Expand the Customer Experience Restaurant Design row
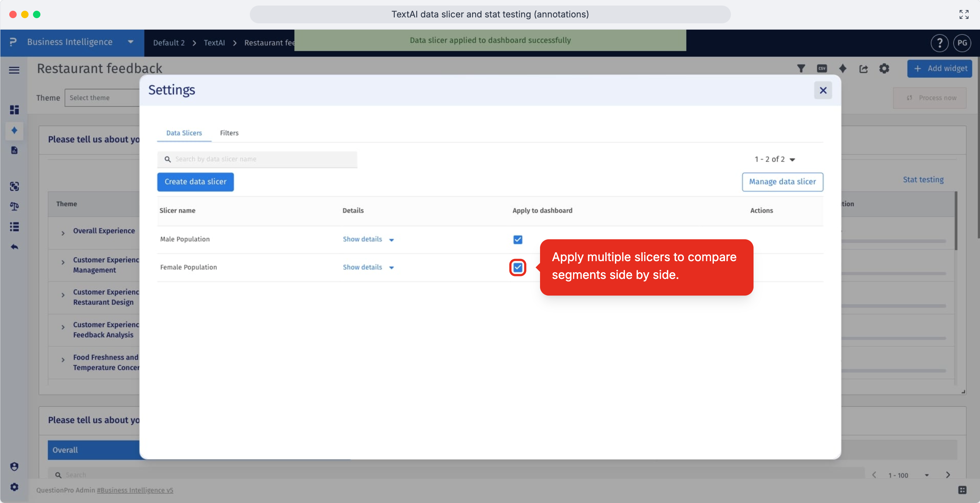The height and width of the screenshot is (503, 980). point(63,295)
